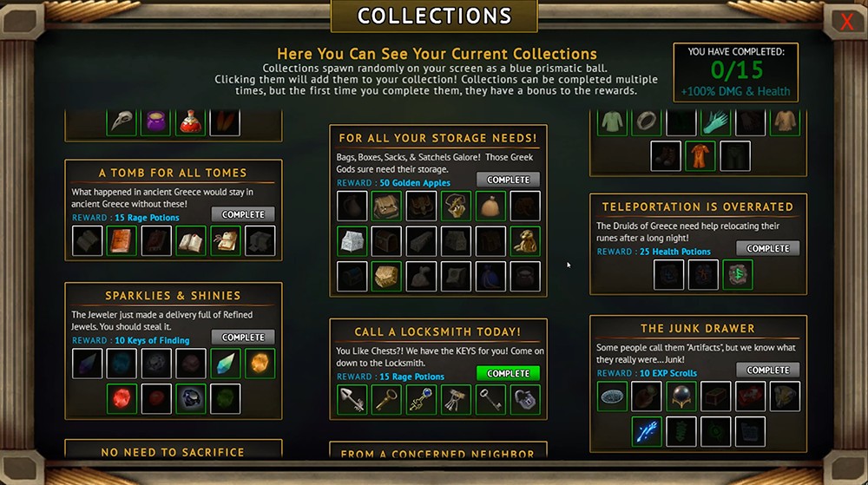Image resolution: width=868 pixels, height=485 pixels.
Task: Click COMPLETE in A Tomb For All Tomes
Action: 243,214
